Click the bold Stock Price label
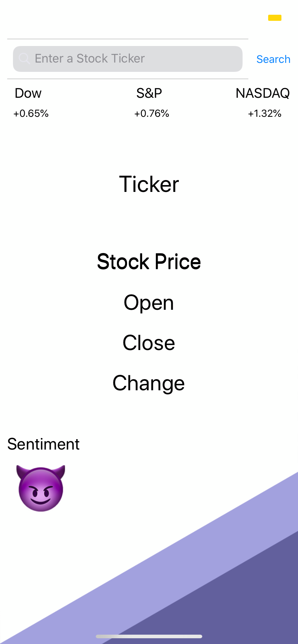 point(149,262)
